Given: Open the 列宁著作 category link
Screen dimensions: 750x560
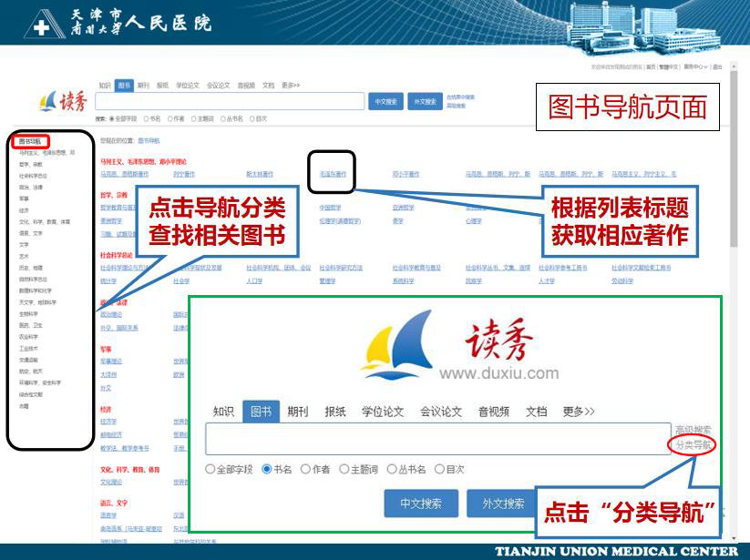Looking at the screenshot, I should 184,174.
